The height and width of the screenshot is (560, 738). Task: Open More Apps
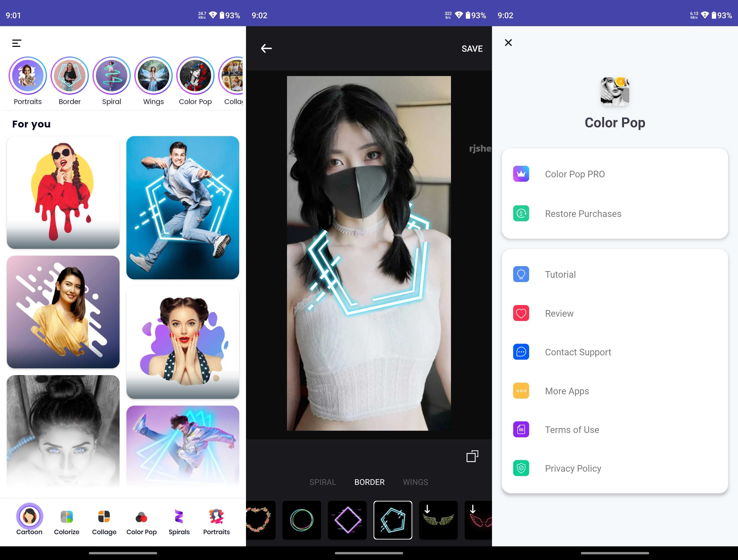pyautogui.click(x=615, y=391)
